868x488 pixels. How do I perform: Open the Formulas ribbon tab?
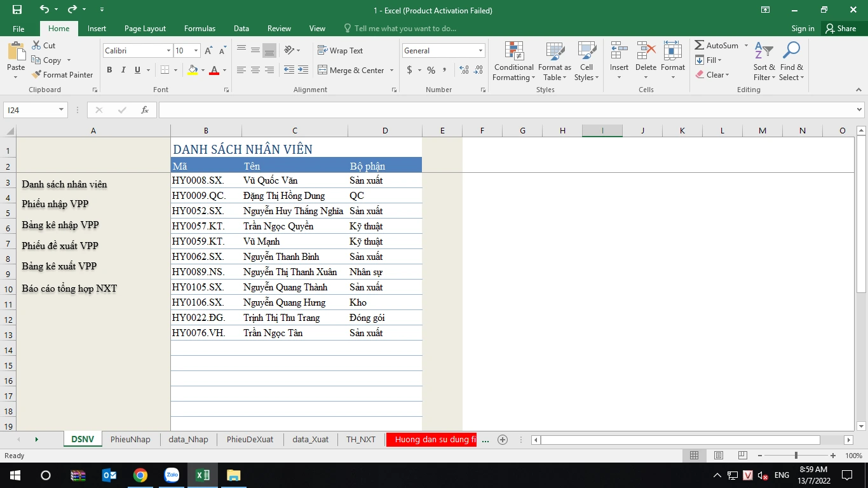click(200, 28)
